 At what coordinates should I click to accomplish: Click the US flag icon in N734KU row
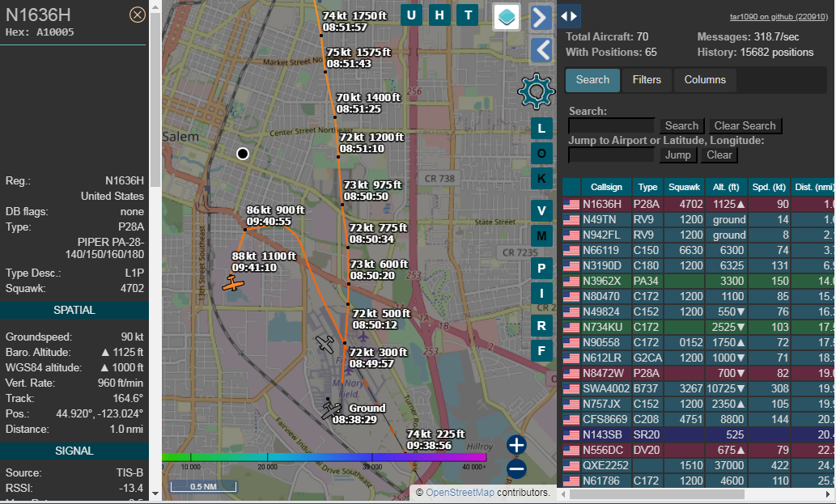(x=571, y=327)
